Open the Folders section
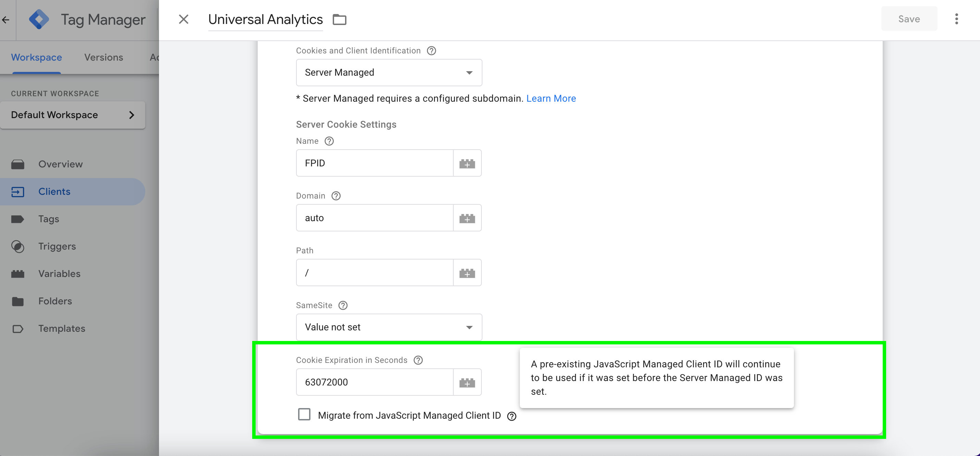 (72, 301)
